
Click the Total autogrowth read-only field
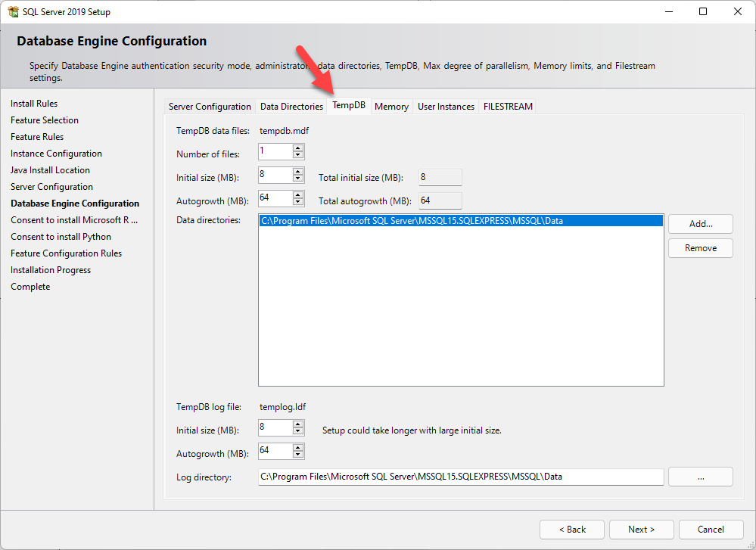(440, 200)
